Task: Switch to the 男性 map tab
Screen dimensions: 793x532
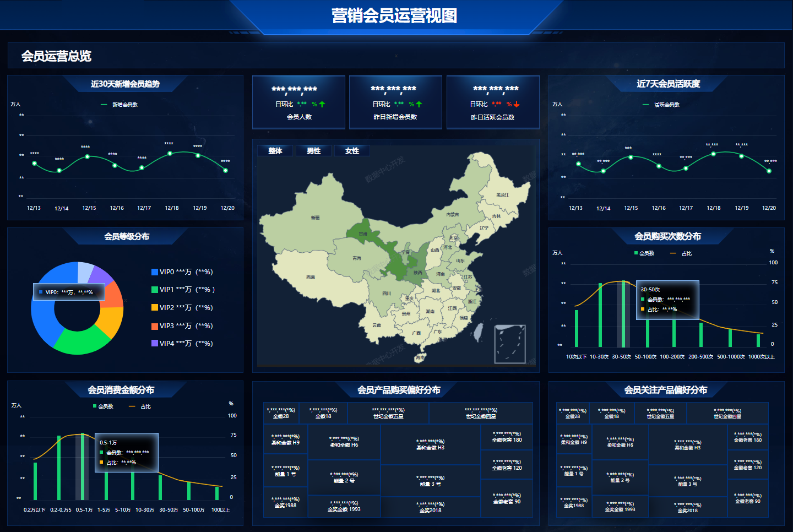Action: [314, 151]
